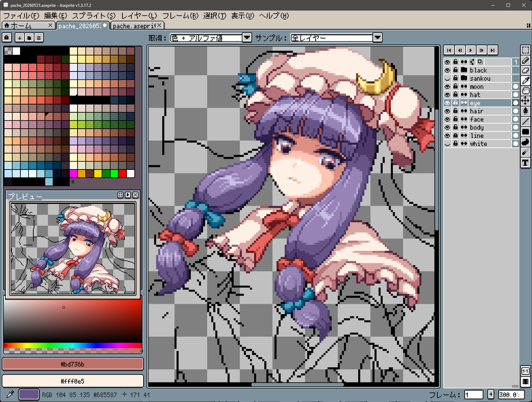
Task: Select the Rectangular Marquee tool
Action: (525, 50)
